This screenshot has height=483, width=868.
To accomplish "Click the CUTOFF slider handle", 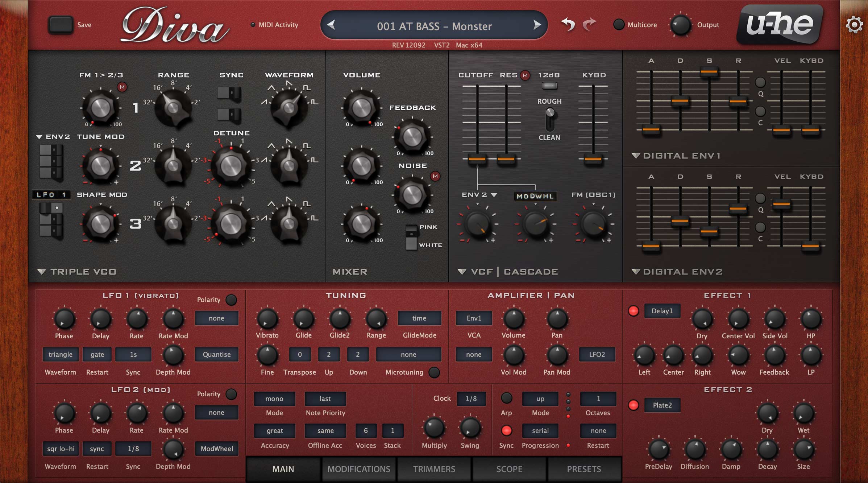I will 477,159.
